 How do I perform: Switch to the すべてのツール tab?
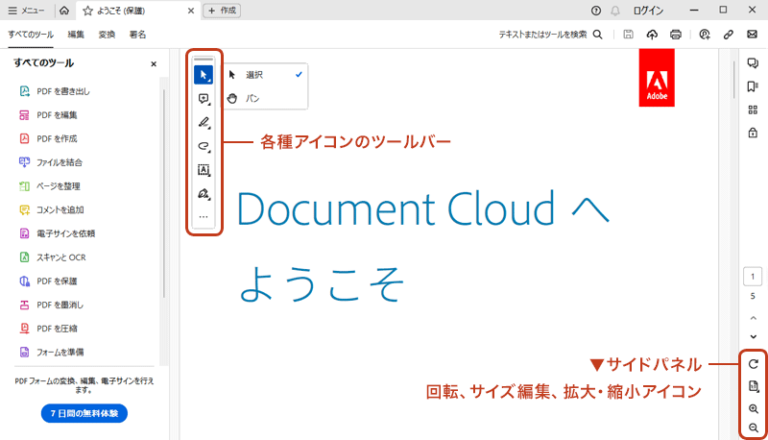pyautogui.click(x=31, y=34)
